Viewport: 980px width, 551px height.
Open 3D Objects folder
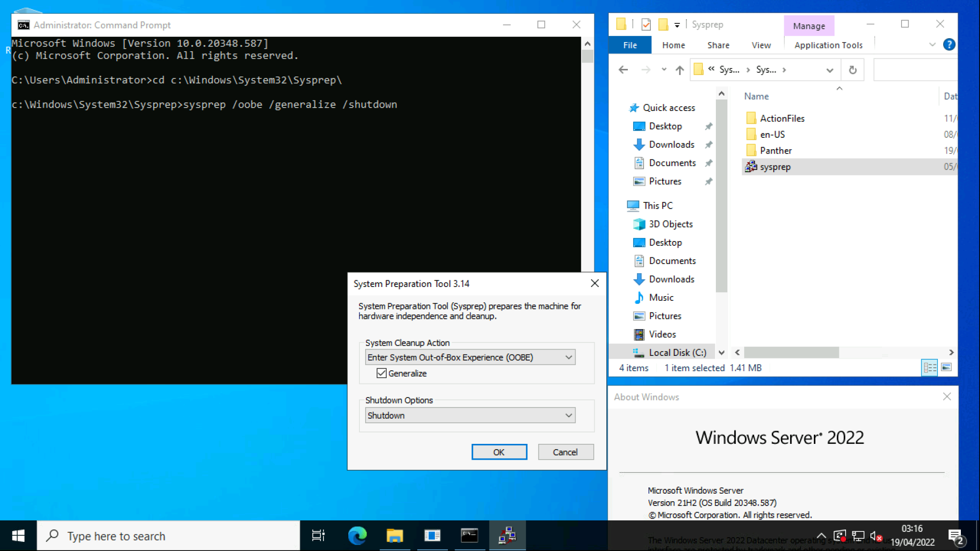pos(670,224)
